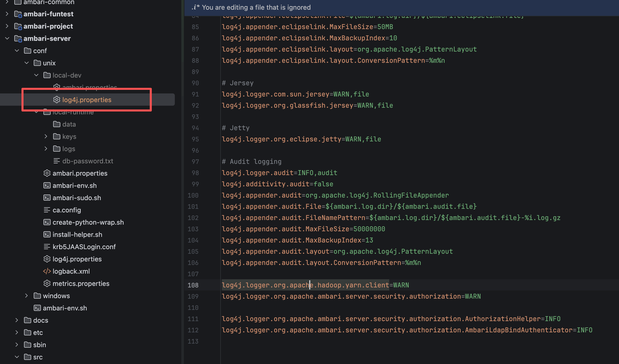The height and width of the screenshot is (364, 619).
Task: Click gear icon of metrics.properties file
Action: coord(47,283)
